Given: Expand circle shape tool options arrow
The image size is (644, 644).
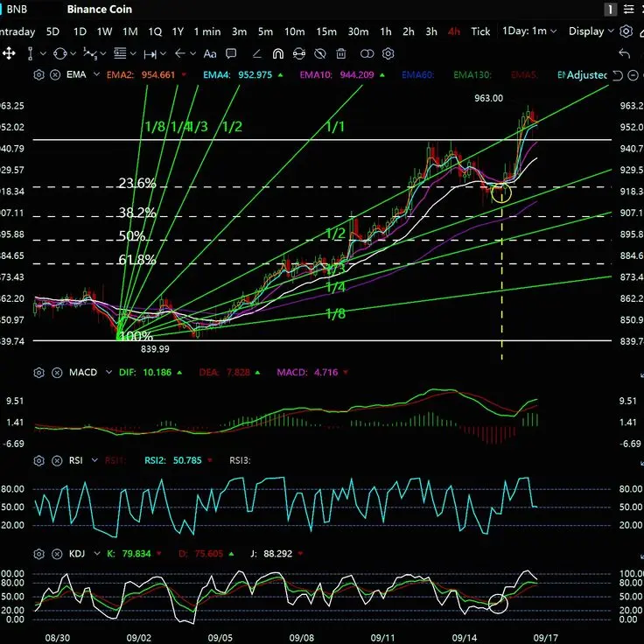Looking at the screenshot, I should pos(73,53).
